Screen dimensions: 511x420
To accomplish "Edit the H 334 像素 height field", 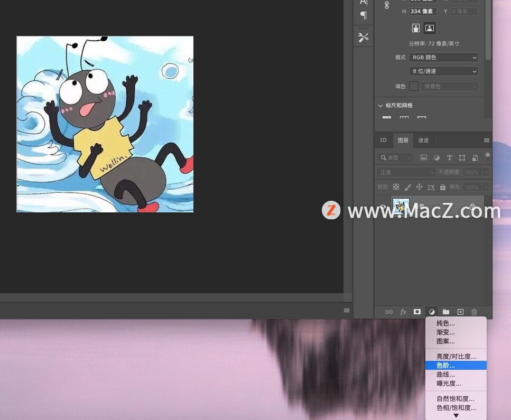I will [423, 12].
